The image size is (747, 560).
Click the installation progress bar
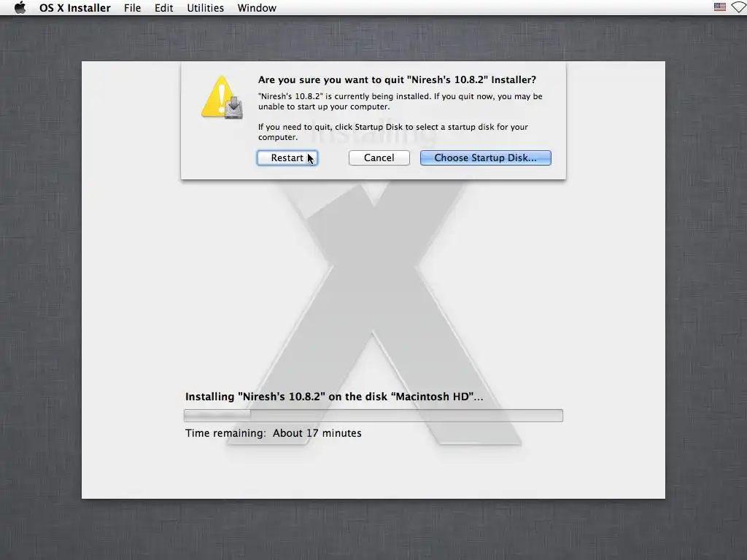[373, 415]
